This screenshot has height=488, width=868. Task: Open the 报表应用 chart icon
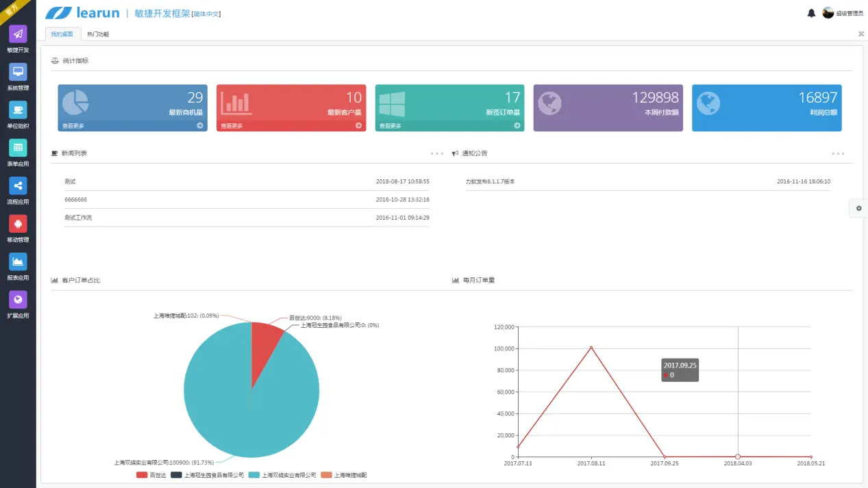pyautogui.click(x=18, y=261)
